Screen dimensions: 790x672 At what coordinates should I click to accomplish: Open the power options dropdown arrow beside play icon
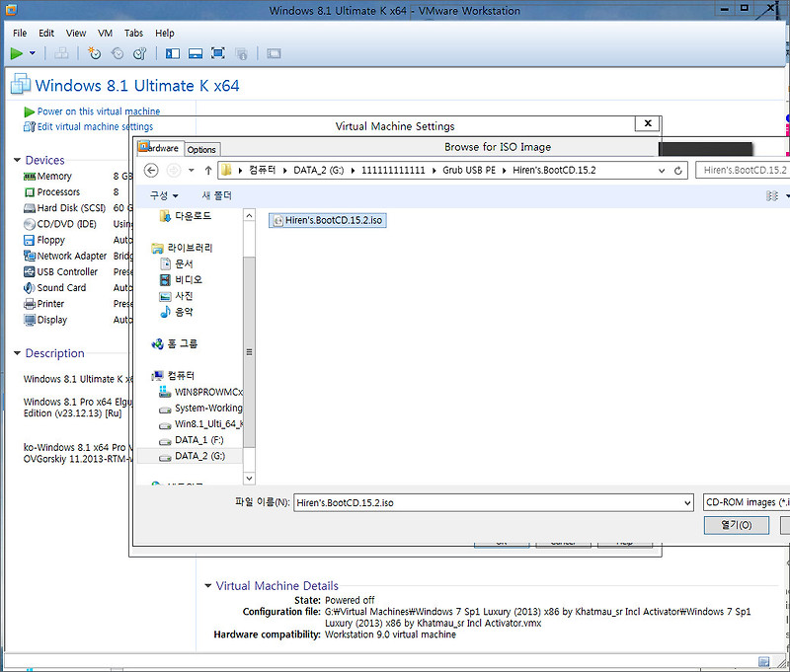click(x=33, y=53)
